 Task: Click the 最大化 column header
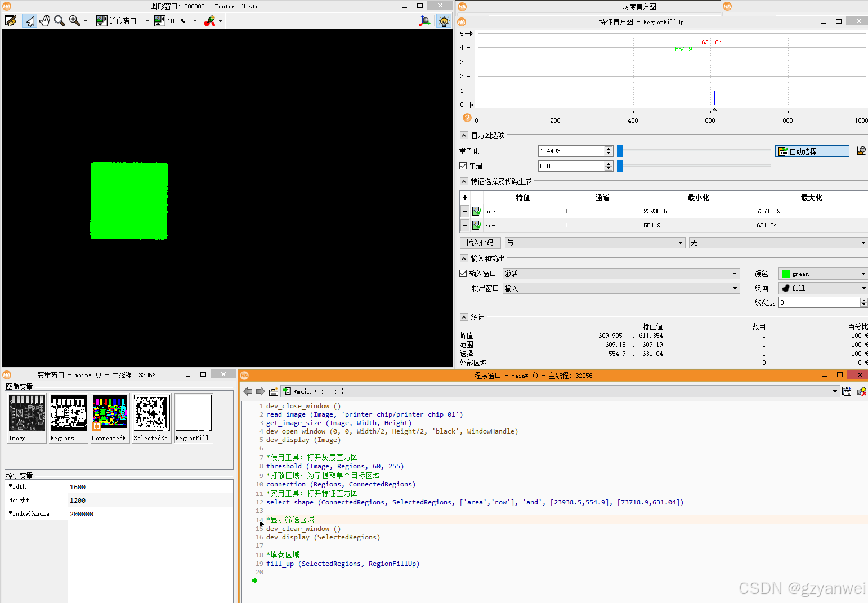coord(811,198)
